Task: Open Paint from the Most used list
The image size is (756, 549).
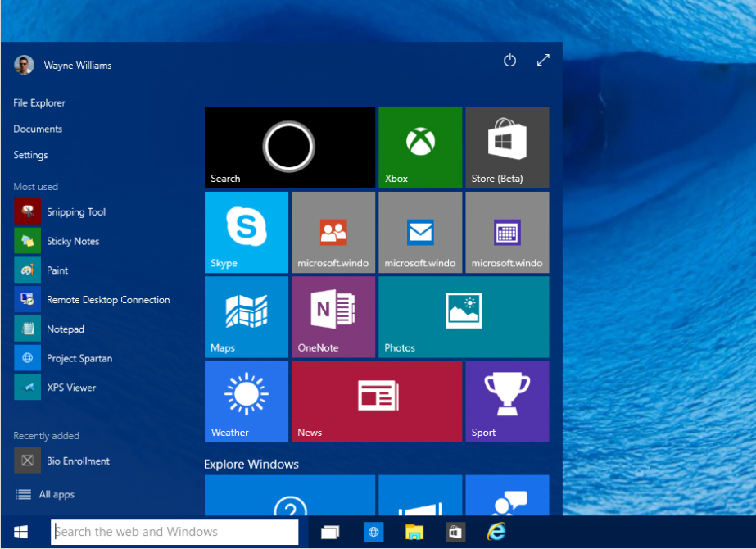Action: tap(41, 270)
